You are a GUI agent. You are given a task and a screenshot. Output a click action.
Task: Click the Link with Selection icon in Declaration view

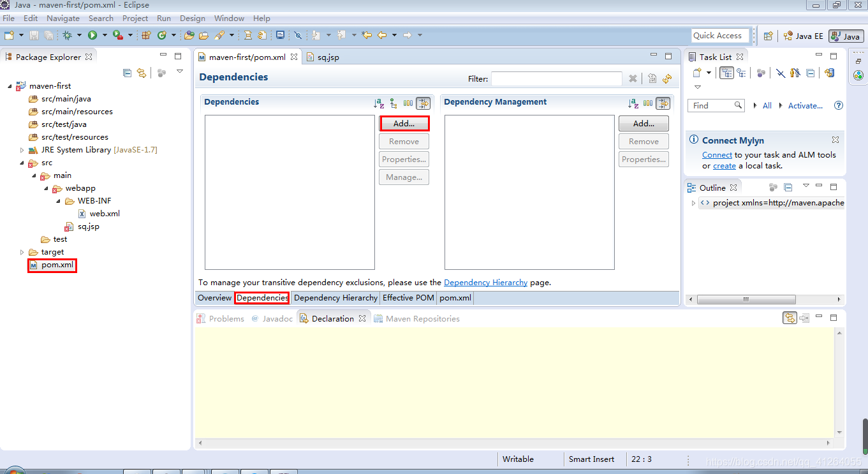click(790, 318)
